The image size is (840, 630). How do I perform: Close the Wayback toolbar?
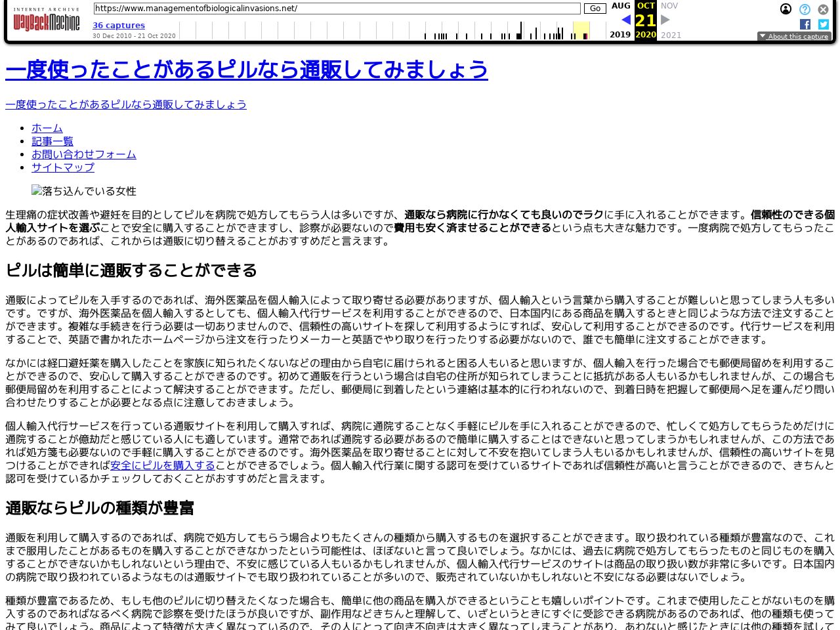point(823,9)
